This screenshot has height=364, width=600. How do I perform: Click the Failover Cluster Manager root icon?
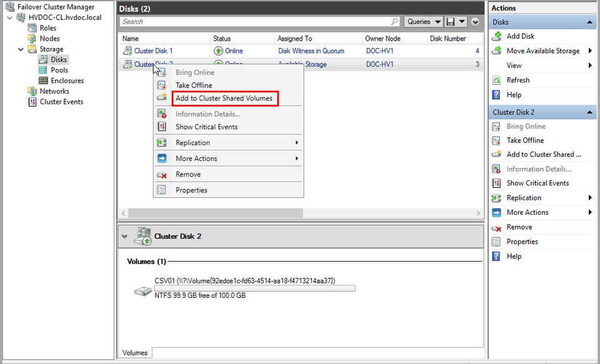[x=10, y=7]
